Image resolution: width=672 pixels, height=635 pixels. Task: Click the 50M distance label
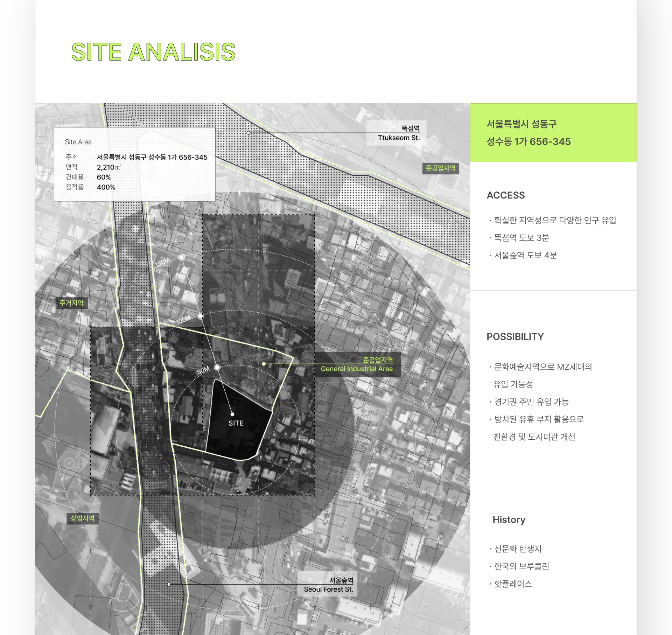[x=203, y=370]
